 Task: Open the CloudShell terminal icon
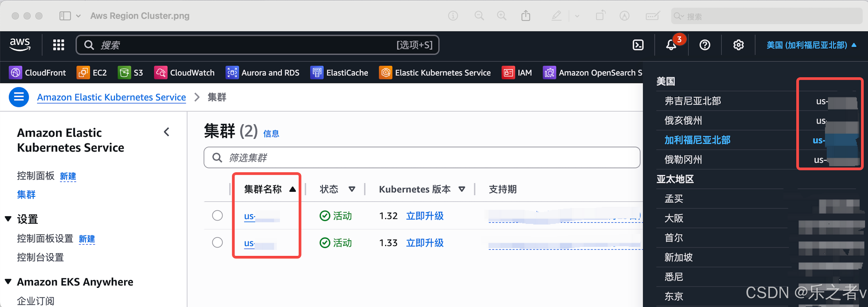tap(638, 45)
